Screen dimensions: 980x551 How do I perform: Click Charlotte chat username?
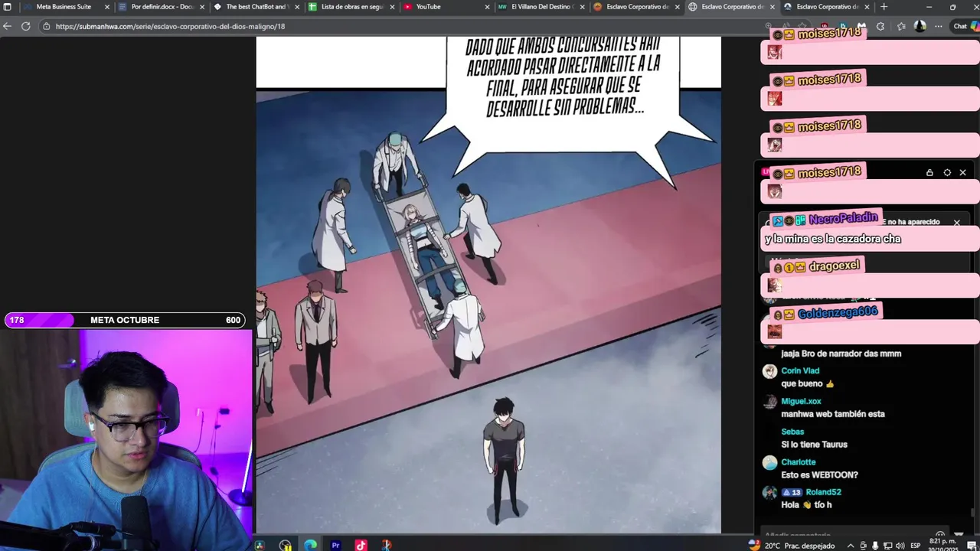[799, 462]
